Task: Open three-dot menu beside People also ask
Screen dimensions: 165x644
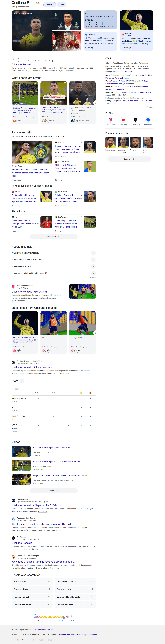Action: point(34,247)
